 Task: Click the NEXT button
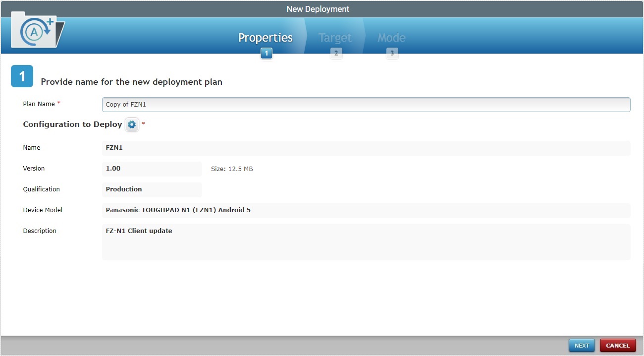[x=582, y=345]
